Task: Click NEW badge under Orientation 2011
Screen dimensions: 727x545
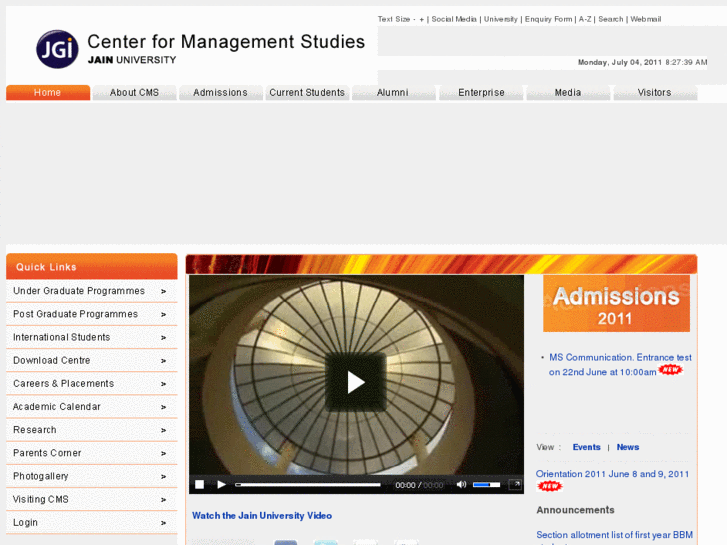Action: [x=549, y=486]
